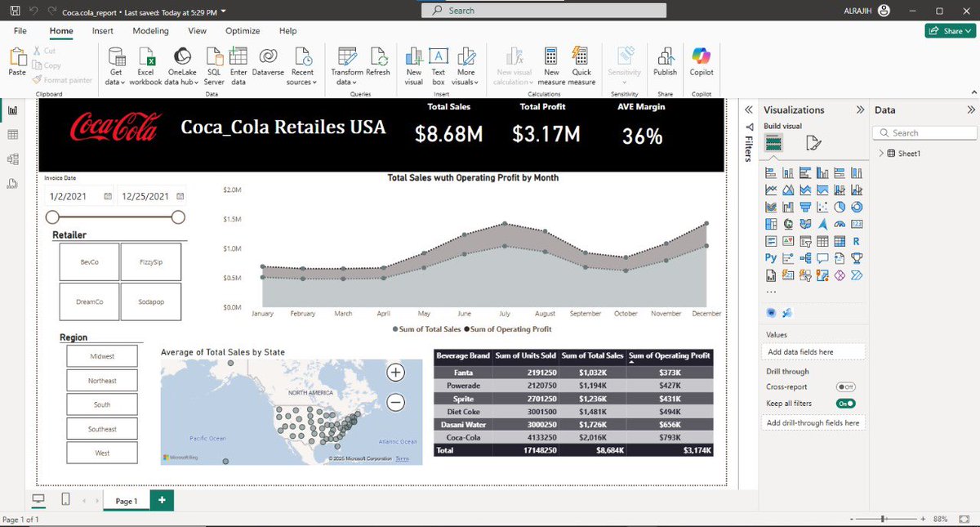Click the Data pane search box
The height and width of the screenshot is (527, 980).
pos(924,132)
